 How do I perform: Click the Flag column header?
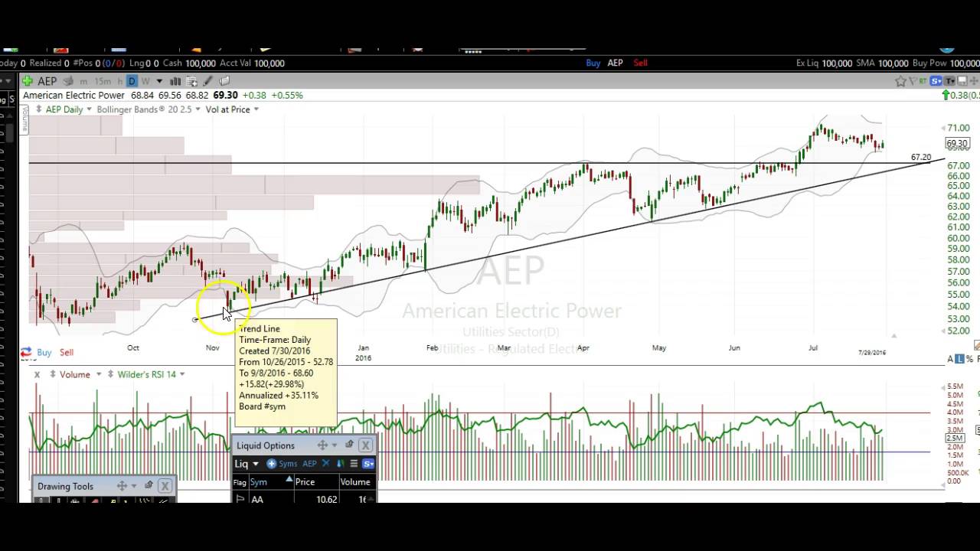point(240,482)
